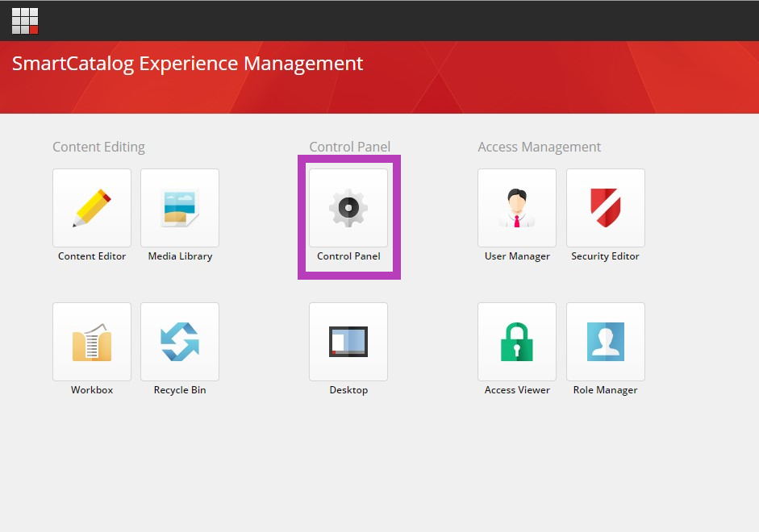This screenshot has width=759, height=532.
Task: Launch the Desktop screen icon
Action: [x=348, y=342]
